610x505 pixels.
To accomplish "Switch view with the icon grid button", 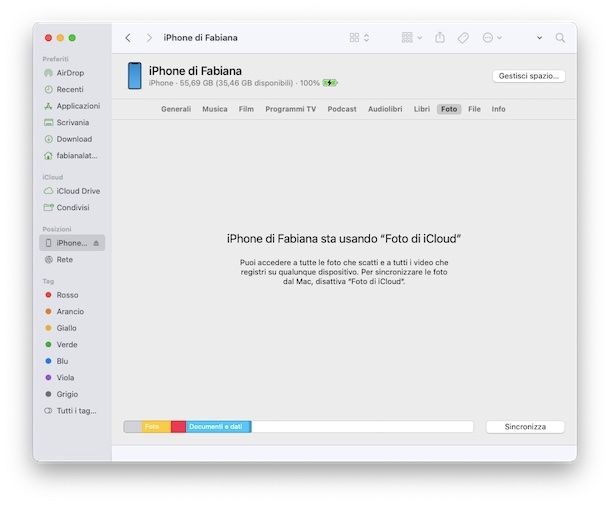I will click(359, 38).
